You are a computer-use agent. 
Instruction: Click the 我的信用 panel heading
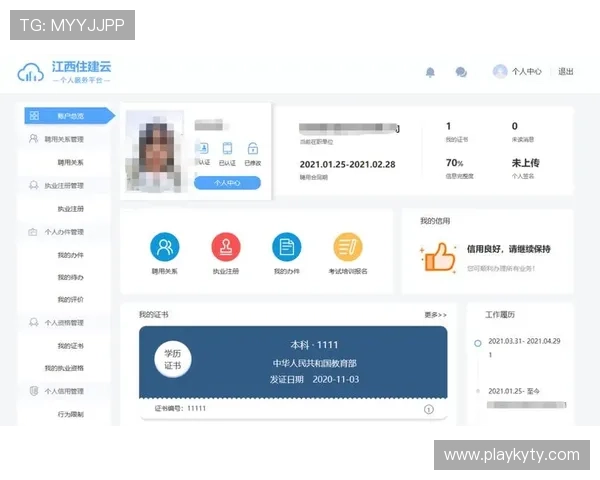[435, 221]
